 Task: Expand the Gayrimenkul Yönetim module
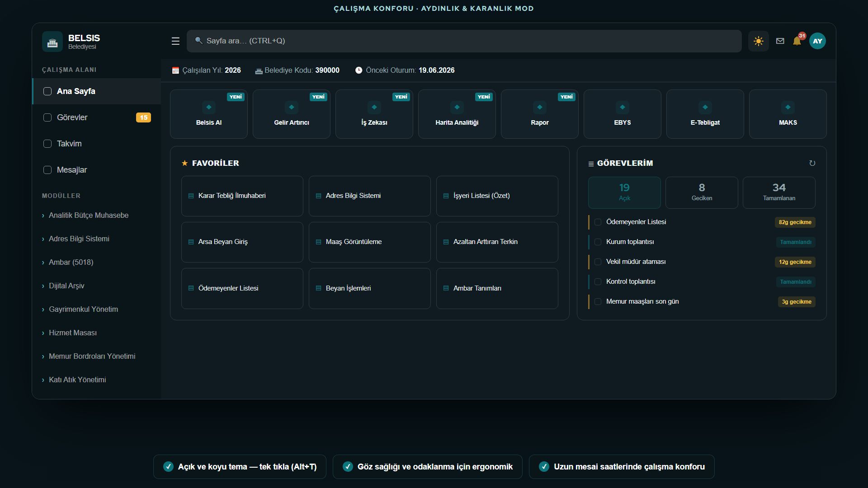(x=96, y=310)
